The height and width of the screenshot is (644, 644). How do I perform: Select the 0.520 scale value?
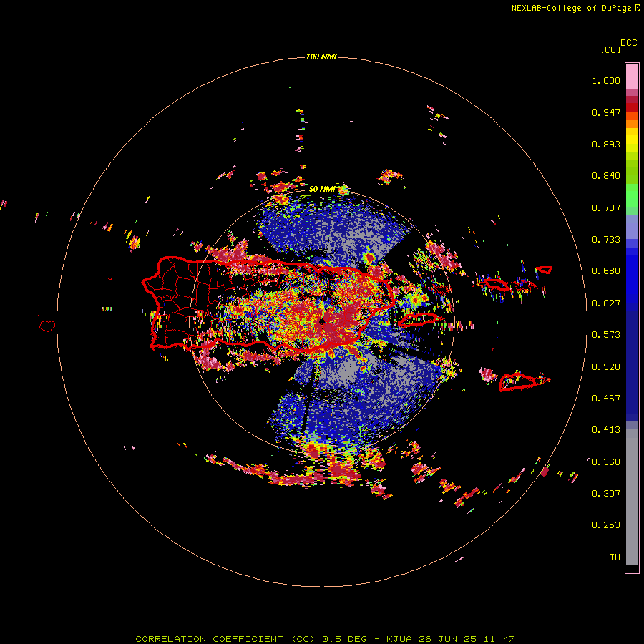pyautogui.click(x=606, y=367)
